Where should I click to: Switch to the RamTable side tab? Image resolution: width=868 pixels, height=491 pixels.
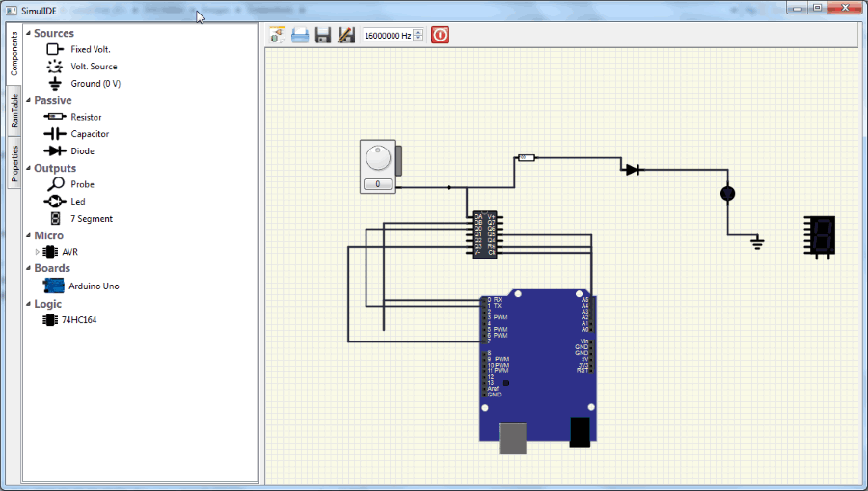(14, 110)
